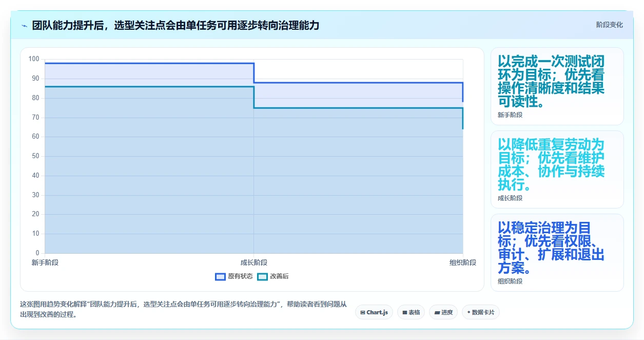Click the 0 value on the y-axis
Image resolution: width=644 pixels, height=340 pixels.
pyautogui.click(x=37, y=253)
